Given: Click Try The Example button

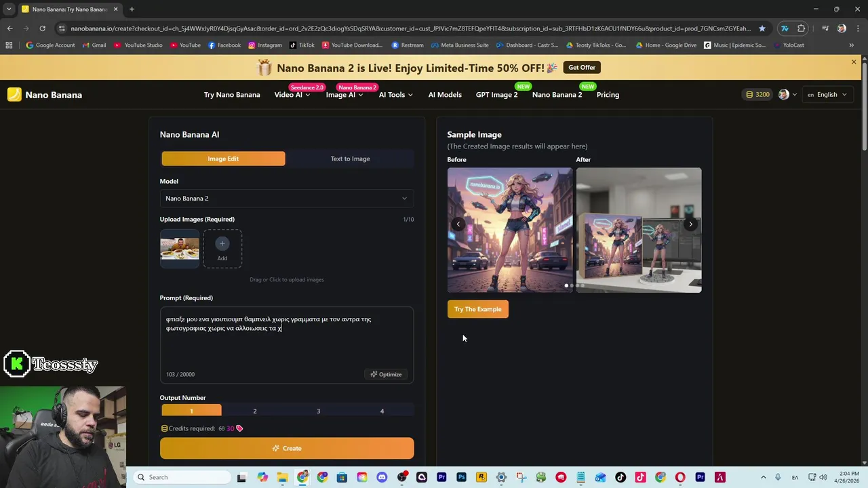Looking at the screenshot, I should point(477,309).
